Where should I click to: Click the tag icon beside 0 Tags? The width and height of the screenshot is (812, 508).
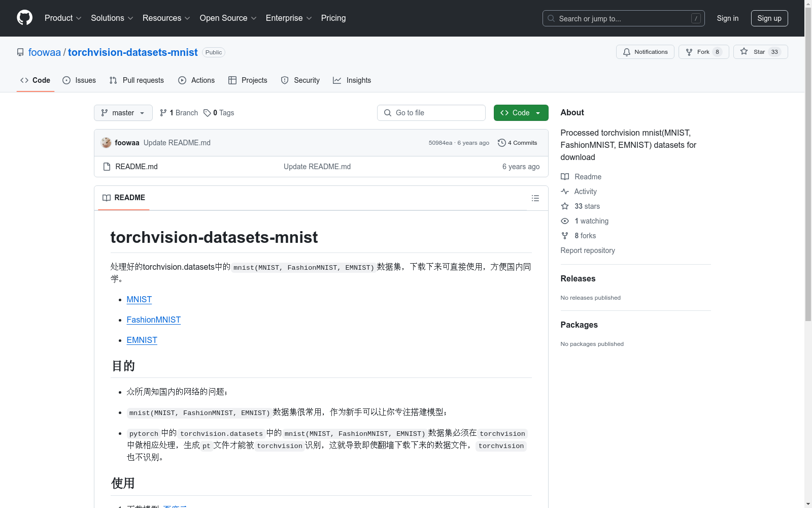click(x=207, y=113)
